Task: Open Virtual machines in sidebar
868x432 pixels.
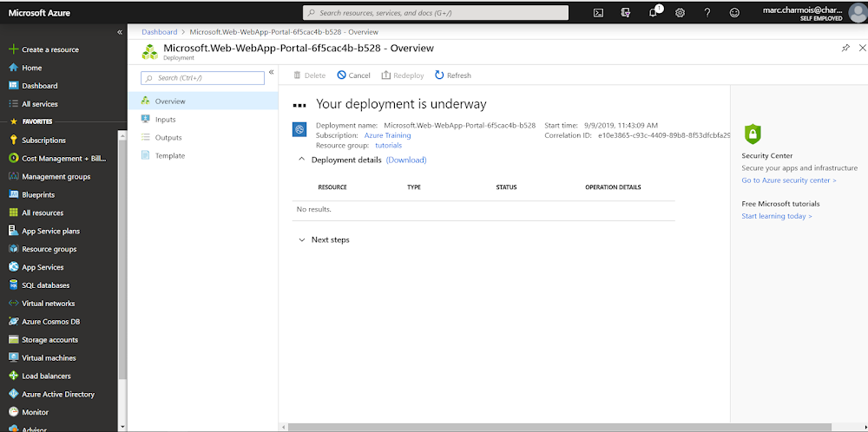Action: (x=43, y=358)
